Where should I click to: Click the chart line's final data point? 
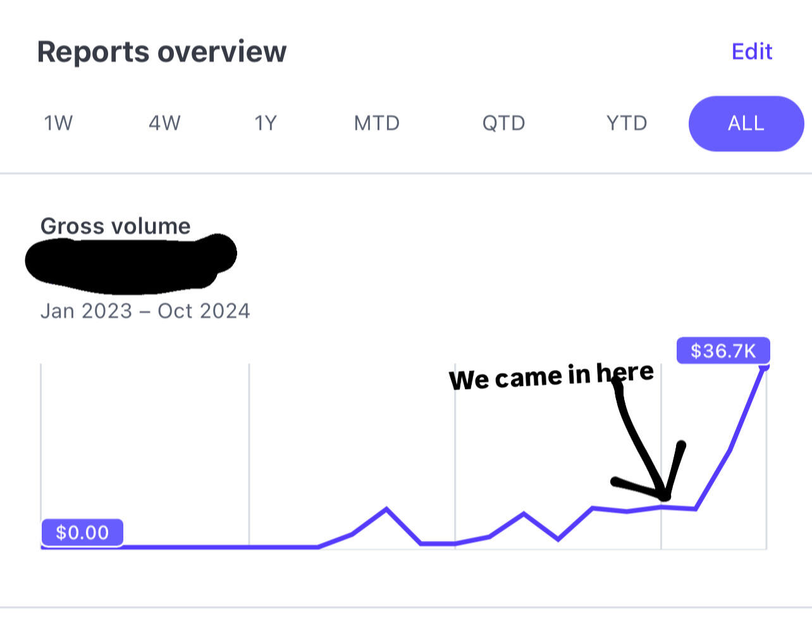(765, 366)
